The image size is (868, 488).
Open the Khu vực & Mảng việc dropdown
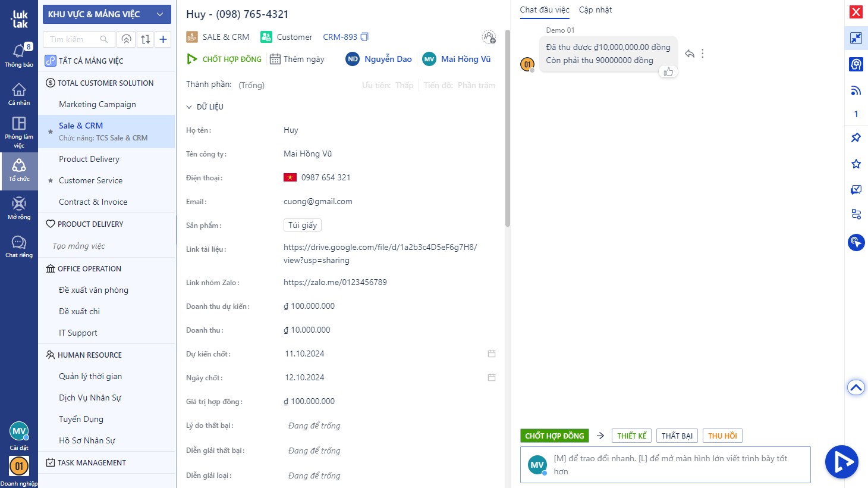(107, 14)
